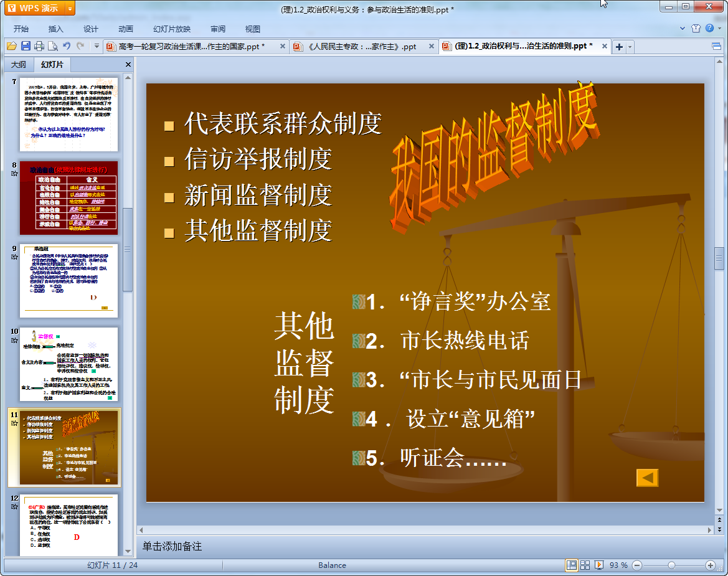Click the zoom slider handle

pos(671,565)
